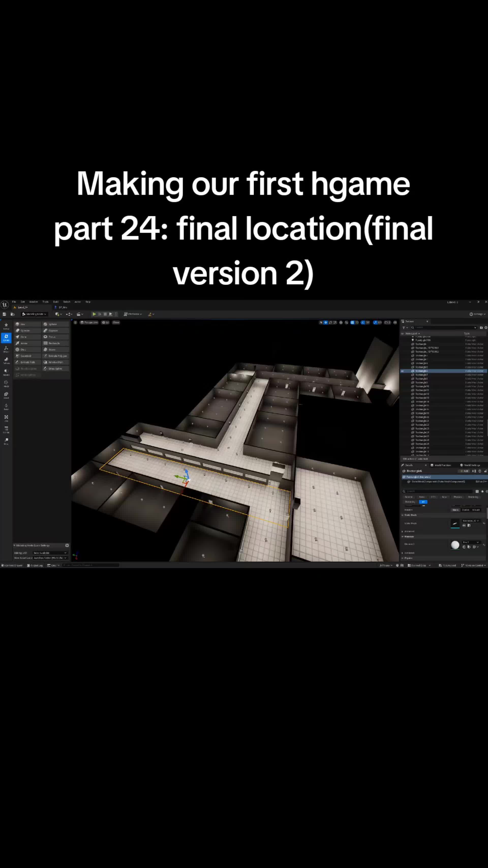The width and height of the screenshot is (488, 868).
Task: Select the Cylinder primitive tool
Action: (28, 330)
